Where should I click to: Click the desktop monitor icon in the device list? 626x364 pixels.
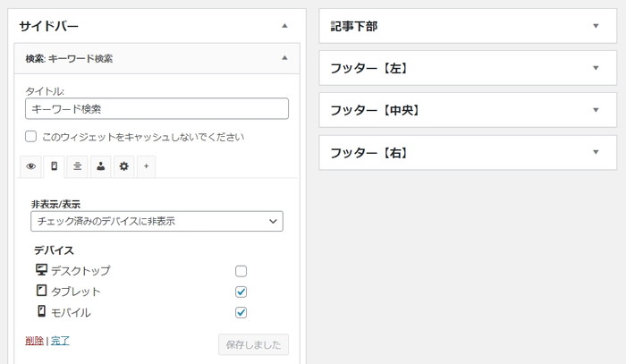[41, 270]
